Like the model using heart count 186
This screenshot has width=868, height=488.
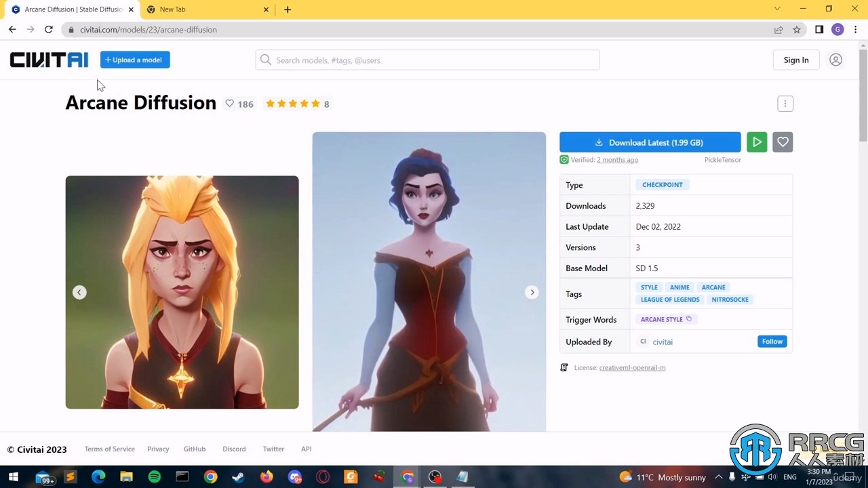pyautogui.click(x=239, y=104)
